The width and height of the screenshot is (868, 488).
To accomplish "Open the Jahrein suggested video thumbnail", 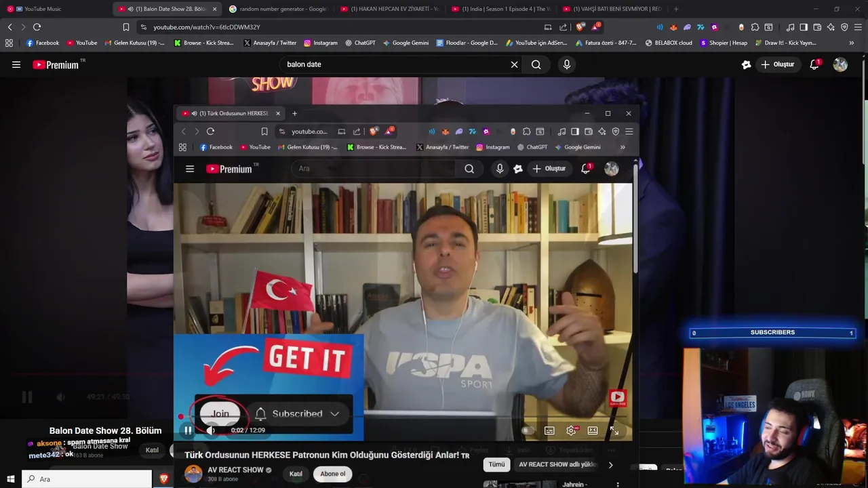I will (519, 484).
